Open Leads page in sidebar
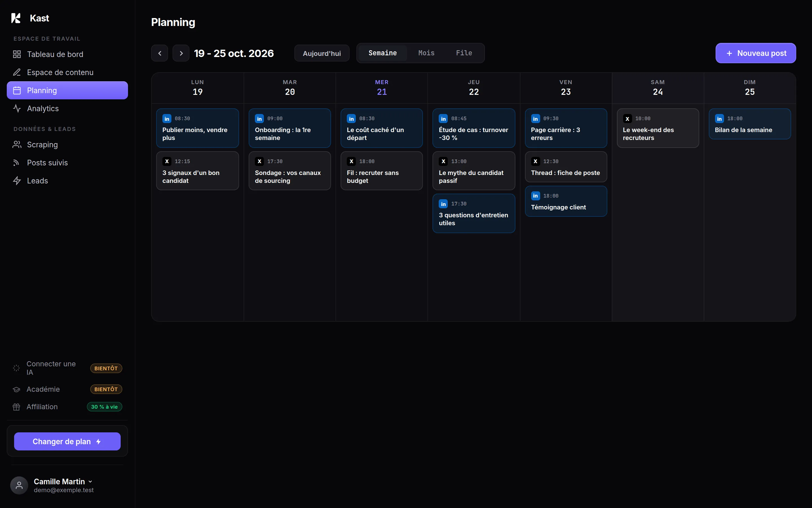This screenshot has width=812, height=508. tap(67, 181)
